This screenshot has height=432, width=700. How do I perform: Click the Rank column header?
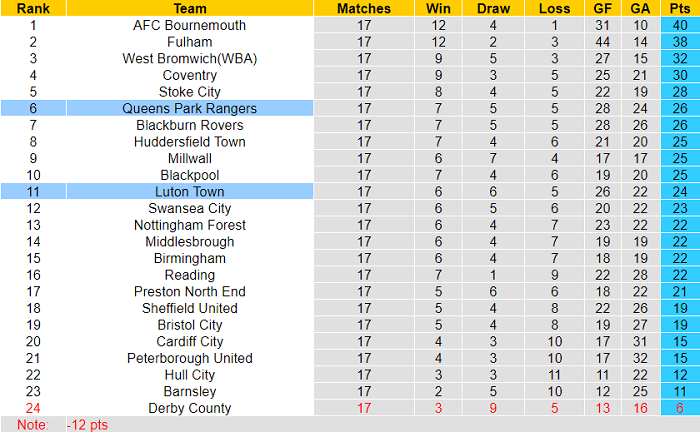tap(33, 8)
